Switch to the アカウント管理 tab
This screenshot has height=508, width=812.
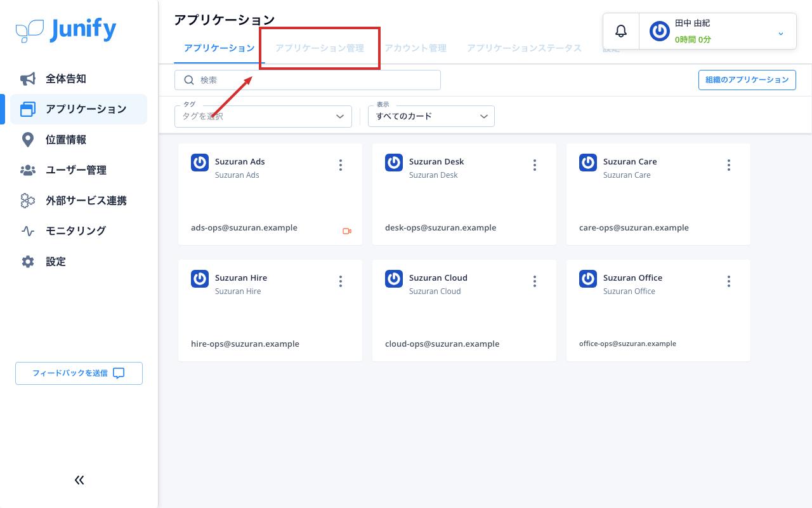pyautogui.click(x=416, y=48)
